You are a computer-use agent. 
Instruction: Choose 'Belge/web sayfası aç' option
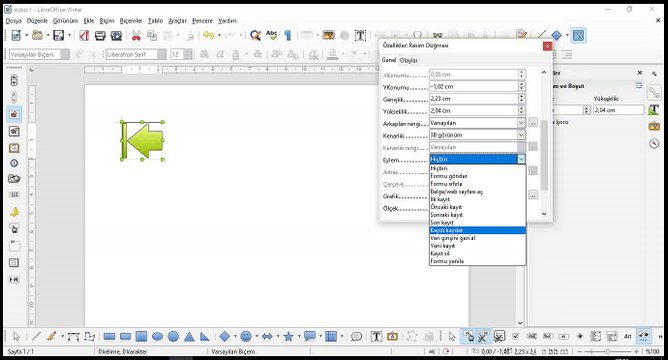477,192
